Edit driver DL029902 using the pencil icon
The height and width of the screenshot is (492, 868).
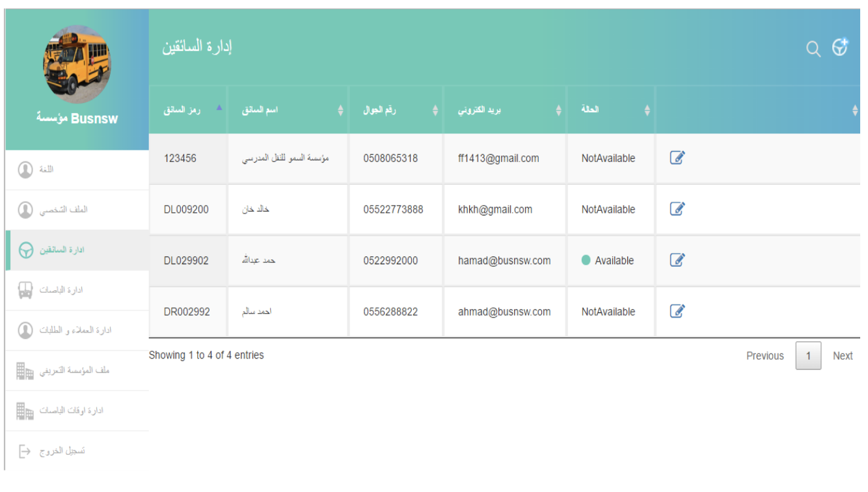677,260
